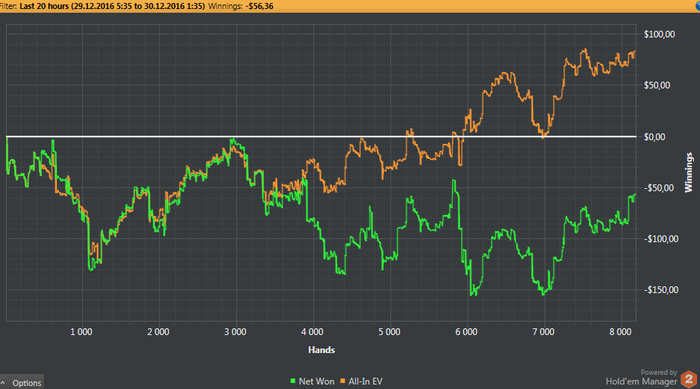Click the 6 000 hands axis label

(467, 332)
